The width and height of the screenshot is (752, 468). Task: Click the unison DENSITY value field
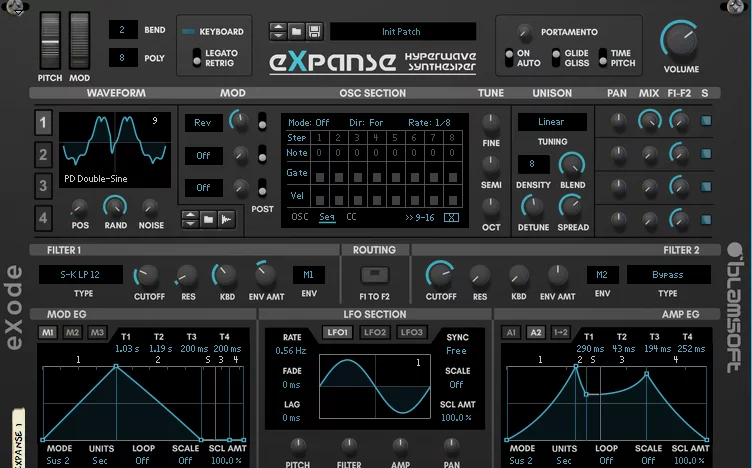[x=533, y=164]
